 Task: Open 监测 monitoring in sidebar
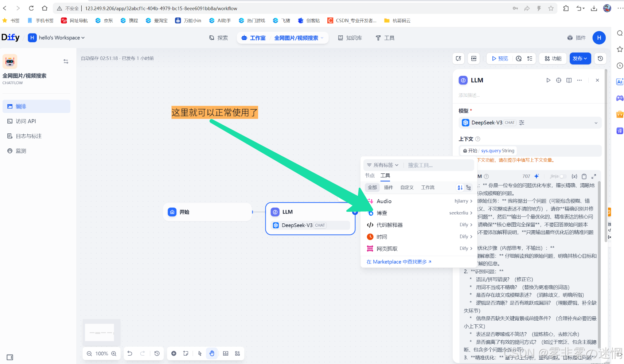(x=36, y=151)
